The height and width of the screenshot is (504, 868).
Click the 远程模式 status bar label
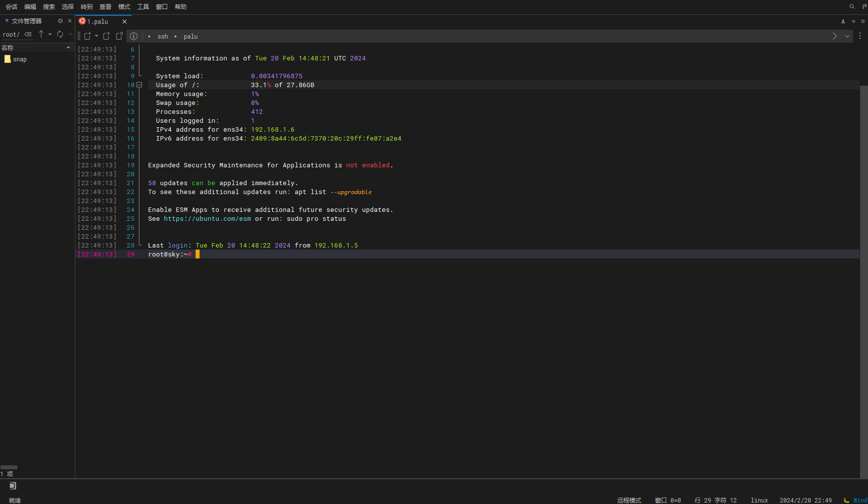629,500
